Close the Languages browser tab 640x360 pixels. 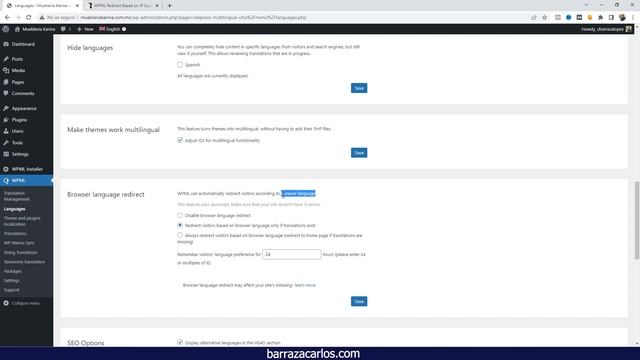(77, 6)
